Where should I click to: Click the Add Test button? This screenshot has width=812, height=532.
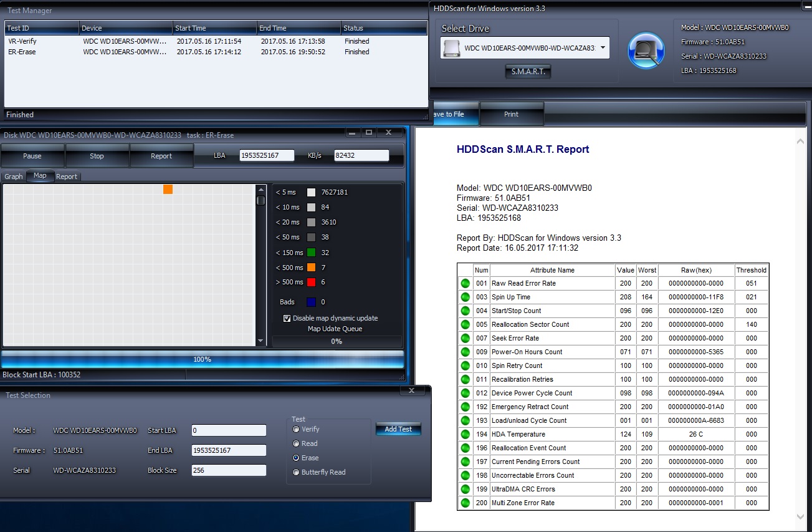coord(398,429)
